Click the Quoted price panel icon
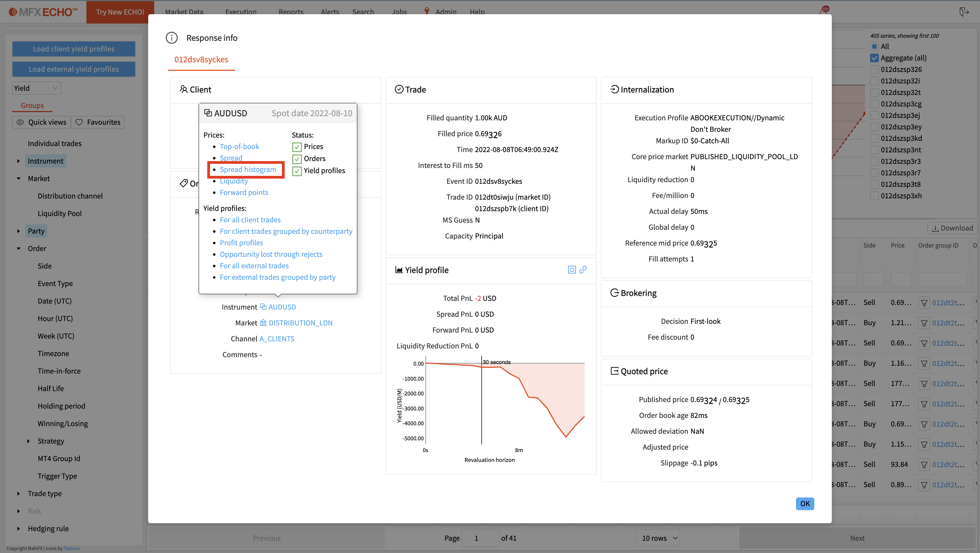This screenshot has width=980, height=553. coord(614,371)
